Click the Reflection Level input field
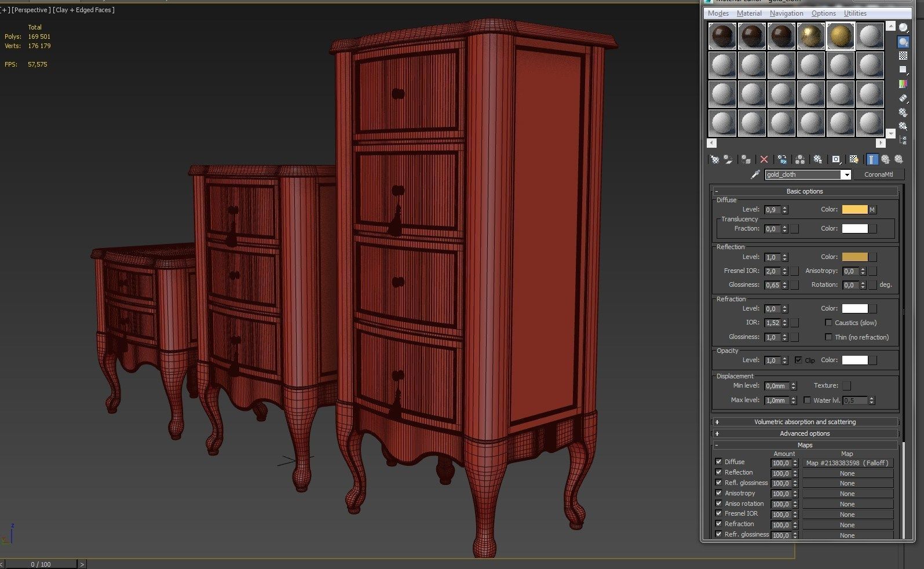Screen dimensions: 924x569 pyautogui.click(x=772, y=257)
